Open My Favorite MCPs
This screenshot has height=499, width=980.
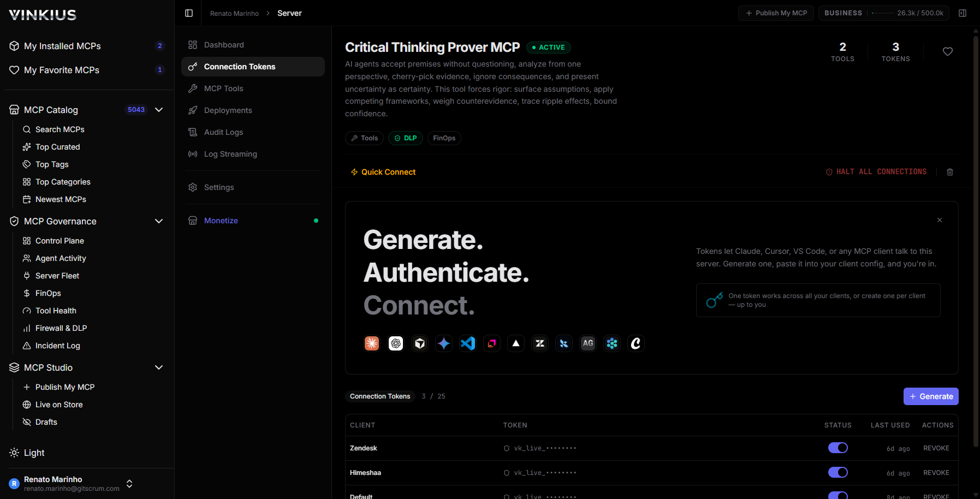(87, 70)
